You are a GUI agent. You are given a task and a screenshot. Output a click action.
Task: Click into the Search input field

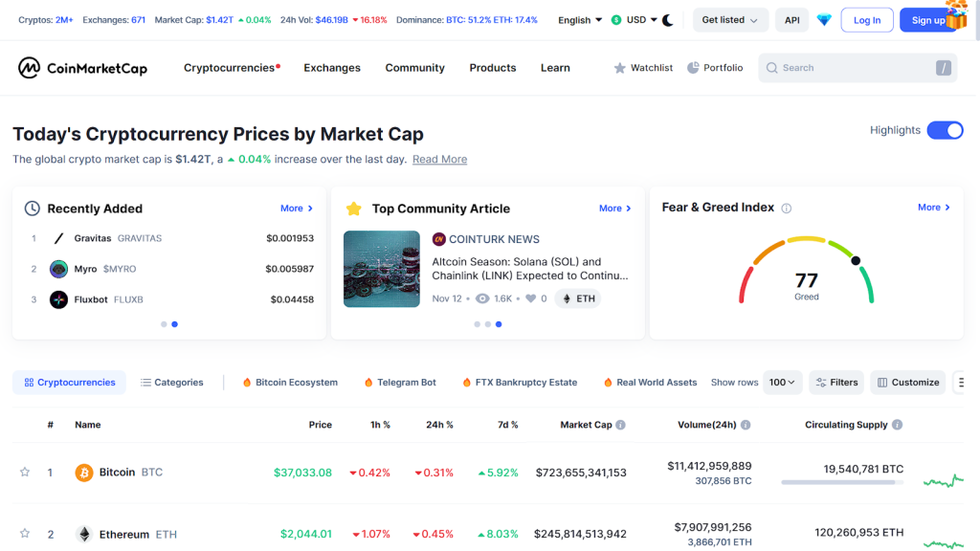tap(857, 68)
